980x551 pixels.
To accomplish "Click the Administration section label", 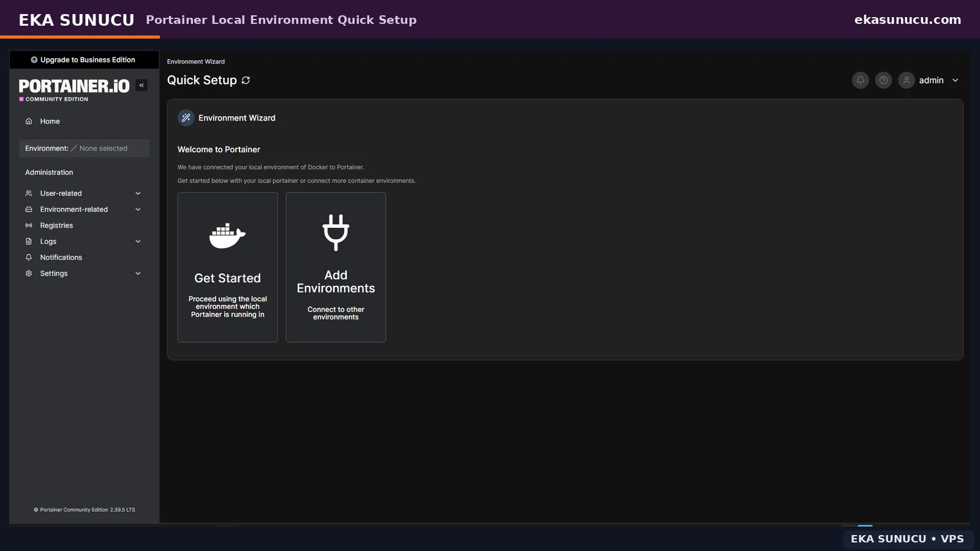I will [49, 173].
